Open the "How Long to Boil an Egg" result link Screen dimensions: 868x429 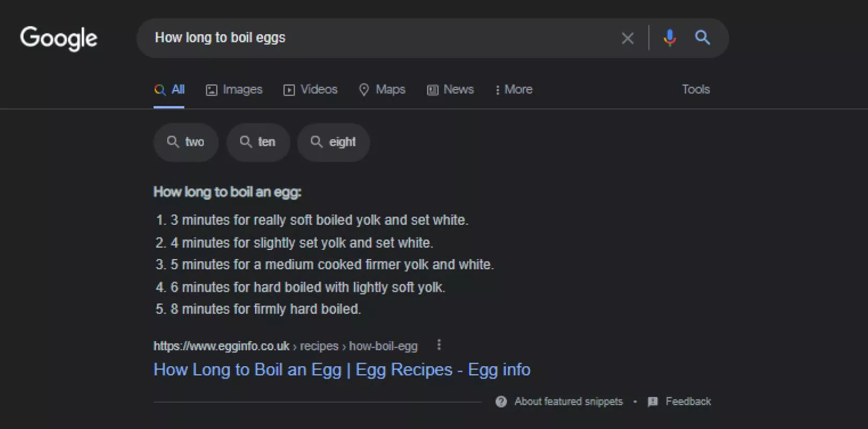pos(341,369)
